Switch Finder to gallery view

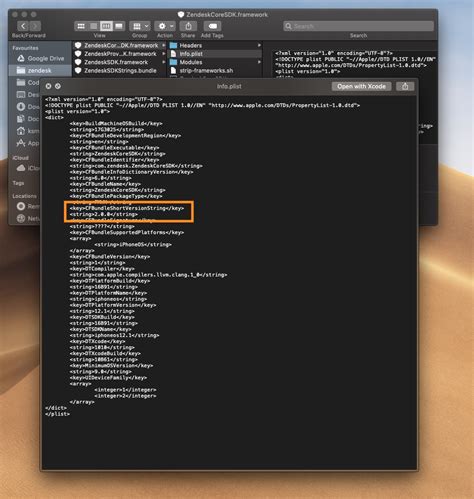pyautogui.click(x=119, y=26)
